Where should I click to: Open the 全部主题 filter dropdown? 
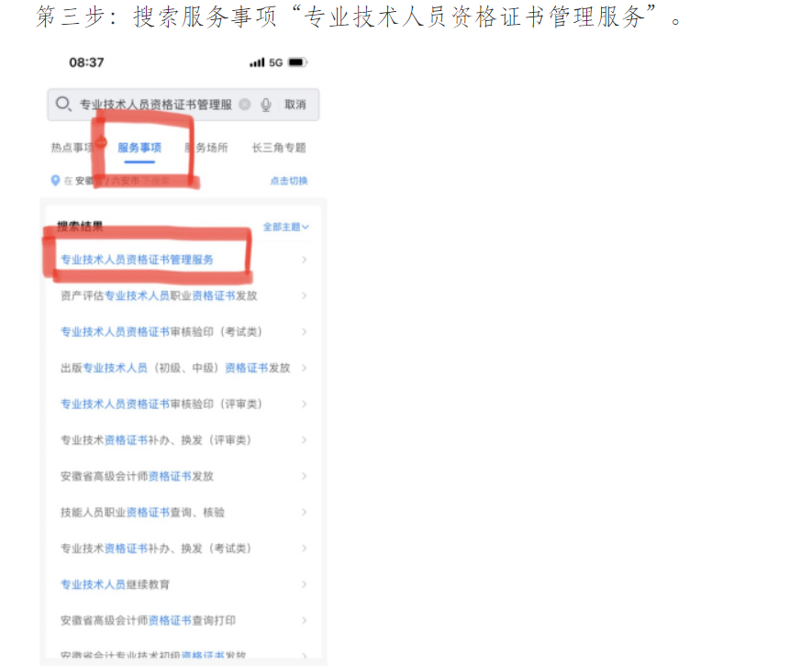(x=286, y=227)
